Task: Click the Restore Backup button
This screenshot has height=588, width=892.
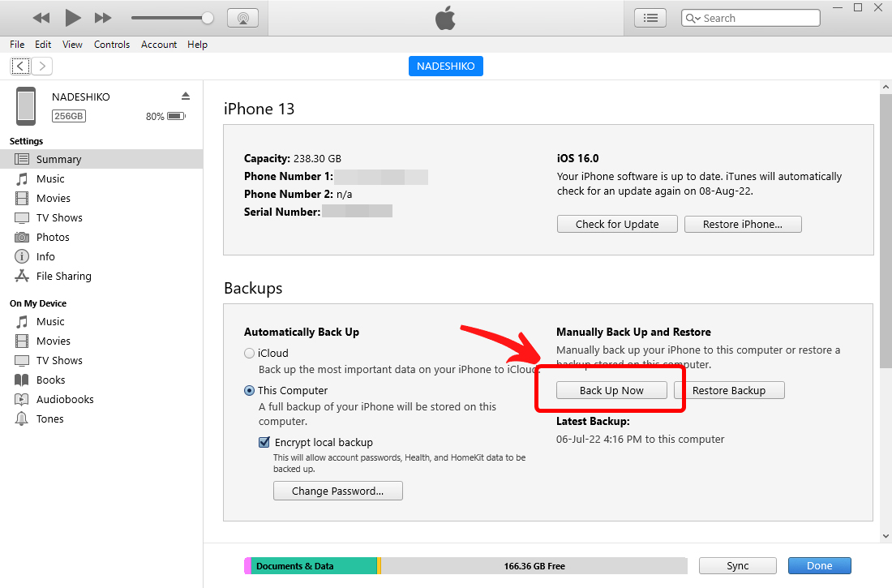Action: pyautogui.click(x=729, y=390)
